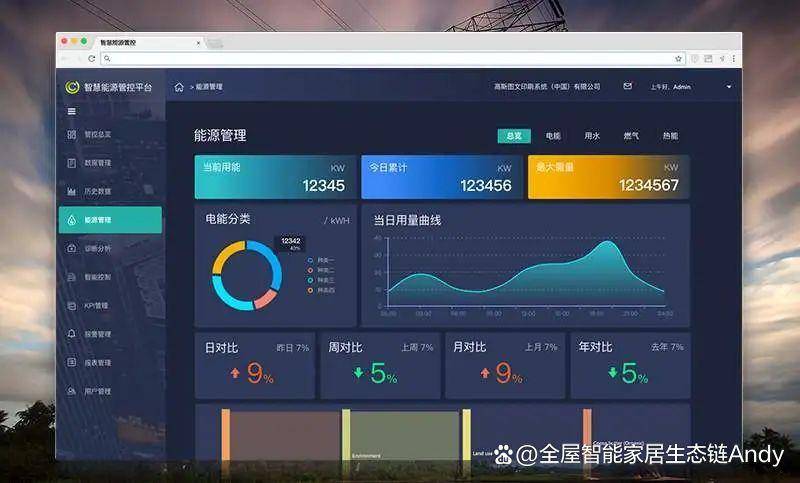Open the browser three-dot menu
The image size is (800, 483).
click(x=734, y=59)
